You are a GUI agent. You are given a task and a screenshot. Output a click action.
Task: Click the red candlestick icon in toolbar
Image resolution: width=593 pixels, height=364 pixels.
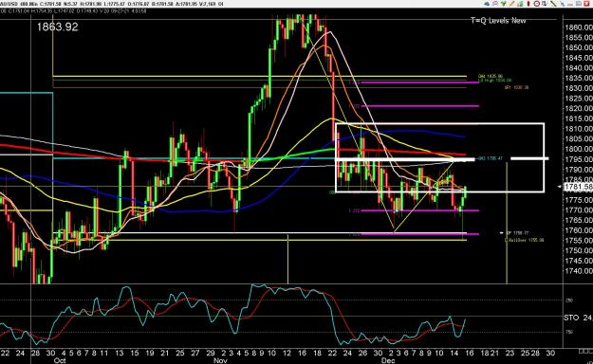point(528,4)
